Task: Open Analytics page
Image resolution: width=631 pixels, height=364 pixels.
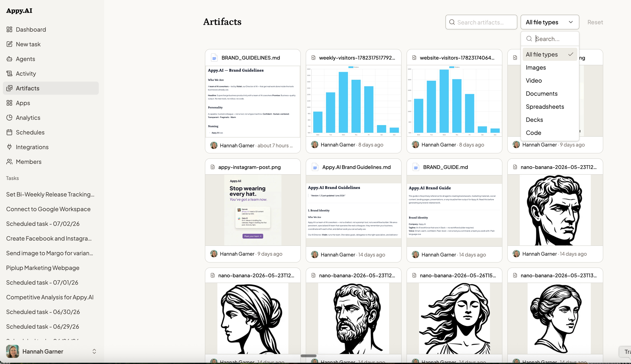Action: click(x=51, y=118)
